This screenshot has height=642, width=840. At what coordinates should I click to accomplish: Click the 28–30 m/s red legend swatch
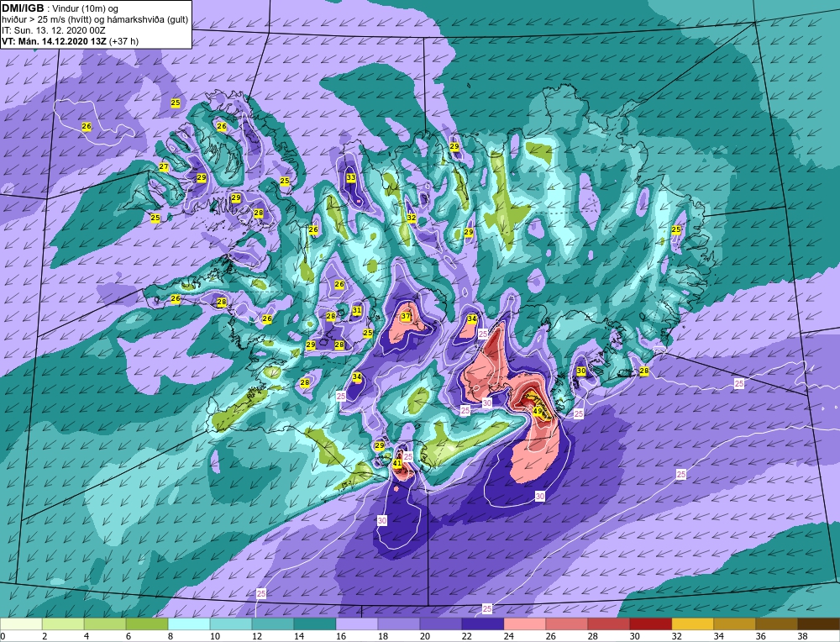click(x=608, y=624)
